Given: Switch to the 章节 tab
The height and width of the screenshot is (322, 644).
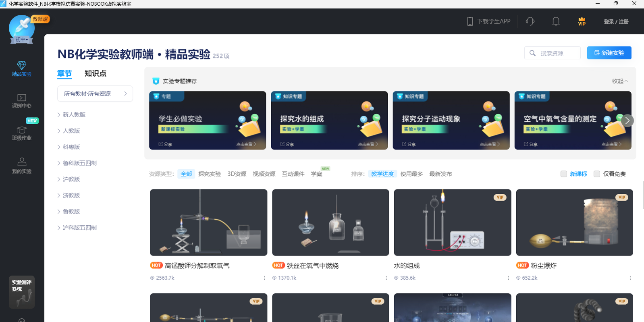Looking at the screenshot, I should 64,73.
